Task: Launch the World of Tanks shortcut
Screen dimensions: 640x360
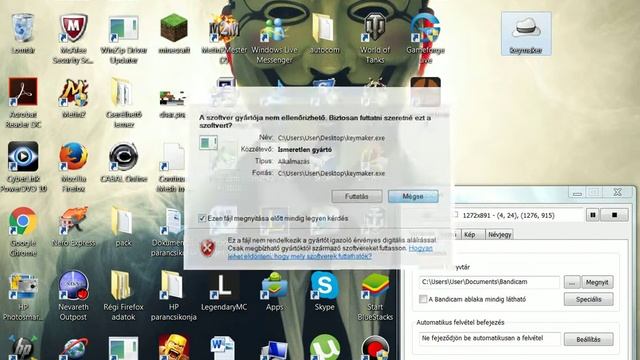Action: [x=375, y=39]
